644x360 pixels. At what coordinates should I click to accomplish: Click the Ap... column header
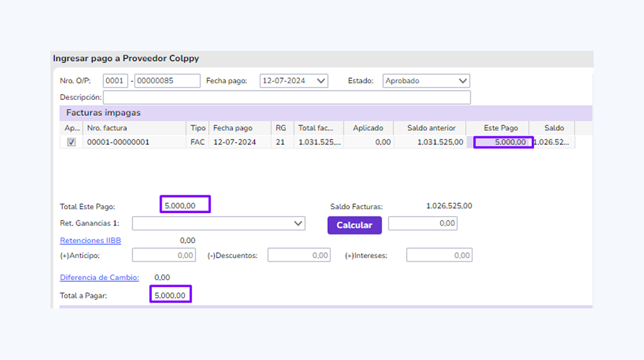[72, 128]
